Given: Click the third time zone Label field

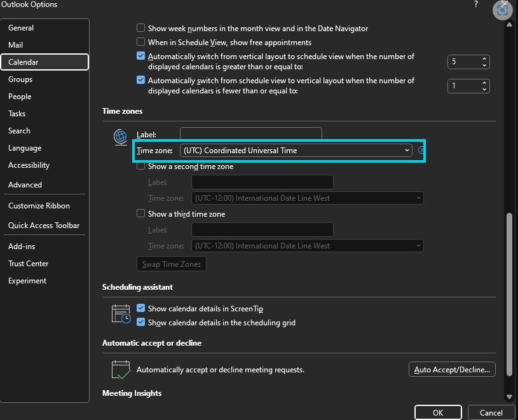Looking at the screenshot, I should [x=262, y=230].
